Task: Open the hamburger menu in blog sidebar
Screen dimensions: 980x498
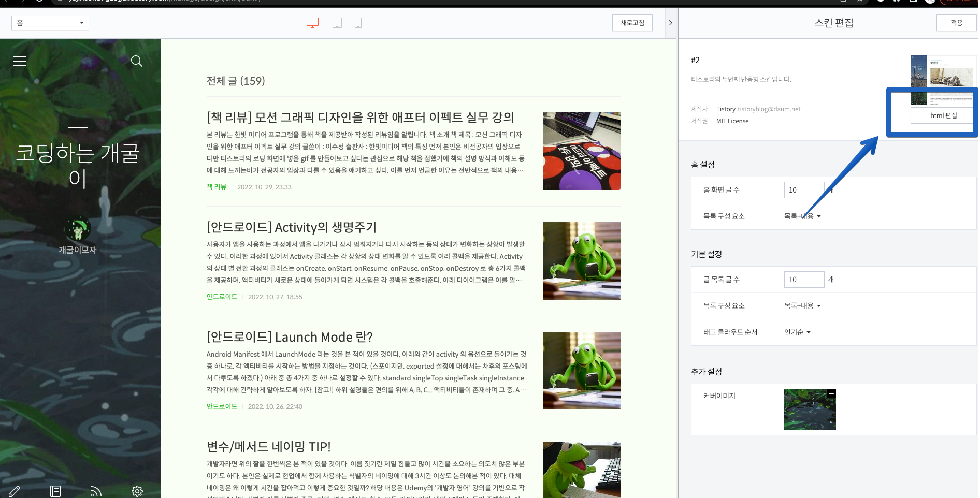Action: pos(20,61)
